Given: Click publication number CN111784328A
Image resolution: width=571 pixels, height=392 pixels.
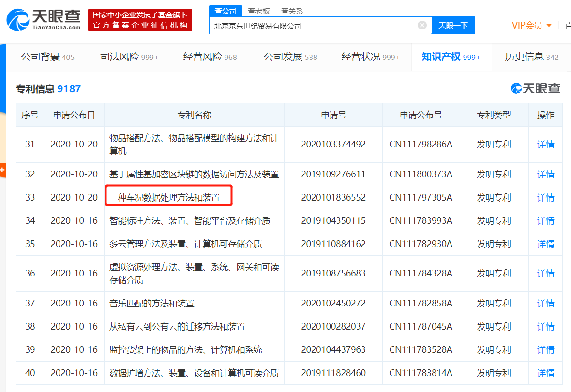Looking at the screenshot, I should (421, 274).
